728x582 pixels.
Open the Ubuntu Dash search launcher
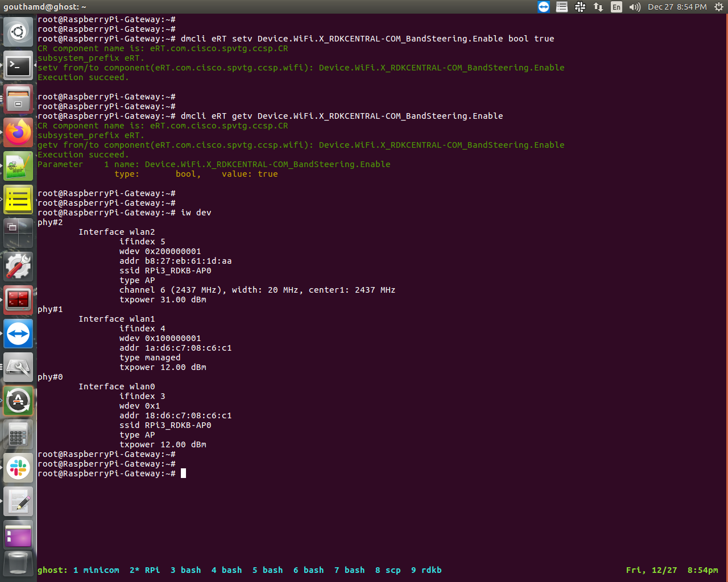click(18, 32)
